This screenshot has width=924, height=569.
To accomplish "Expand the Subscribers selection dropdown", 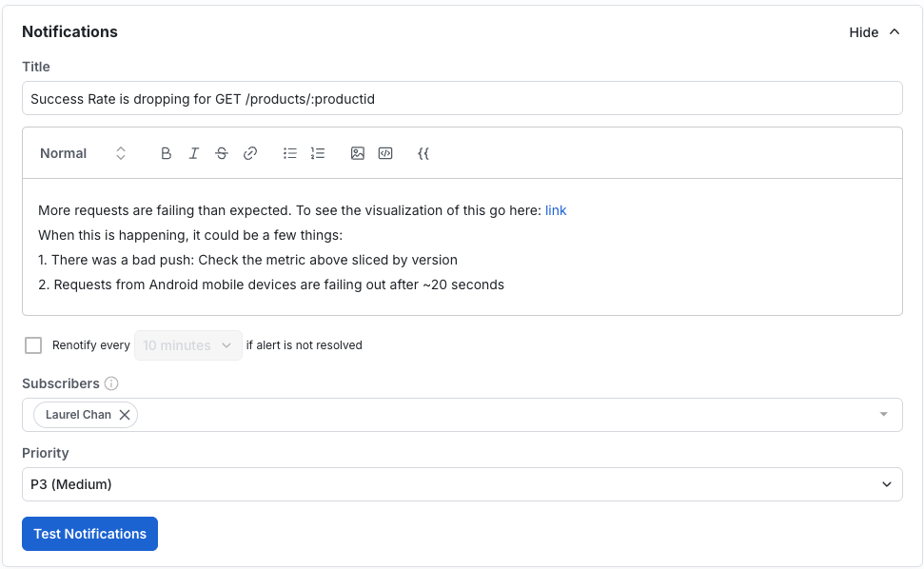I will 883,414.
